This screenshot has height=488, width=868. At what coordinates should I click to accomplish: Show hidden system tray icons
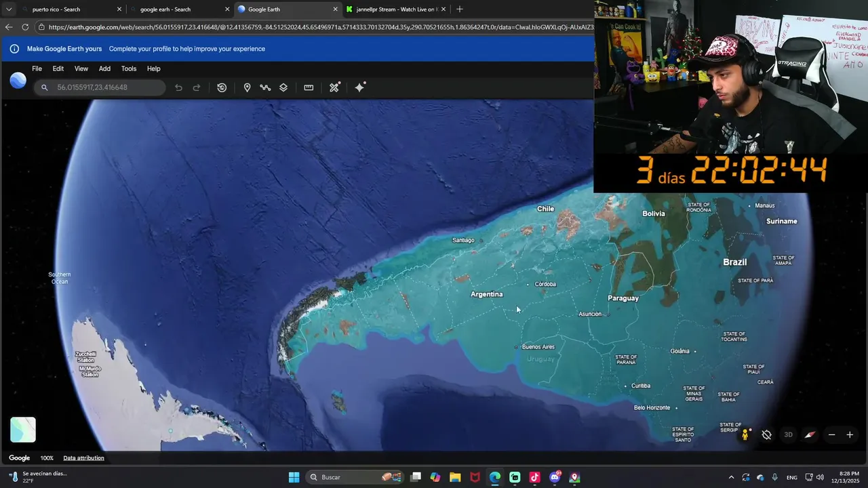click(x=731, y=477)
